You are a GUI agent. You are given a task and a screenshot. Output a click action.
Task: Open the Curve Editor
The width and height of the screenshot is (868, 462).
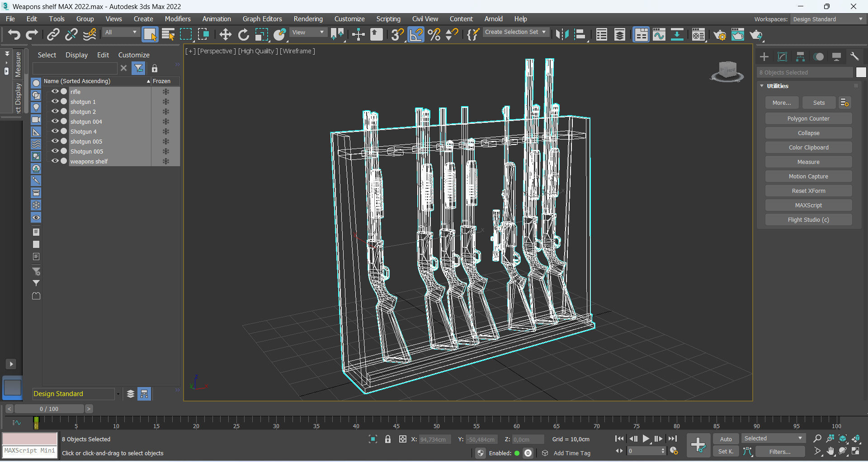[659, 35]
